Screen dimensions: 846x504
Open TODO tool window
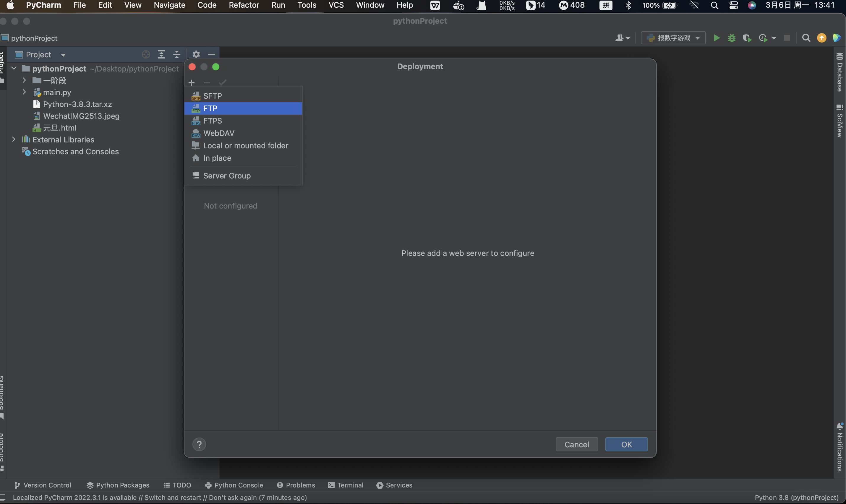tap(177, 485)
